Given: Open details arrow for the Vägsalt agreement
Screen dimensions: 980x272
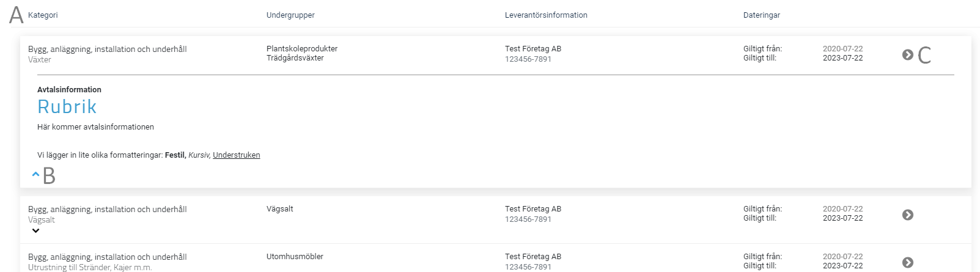Looking at the screenshot, I should point(908,215).
